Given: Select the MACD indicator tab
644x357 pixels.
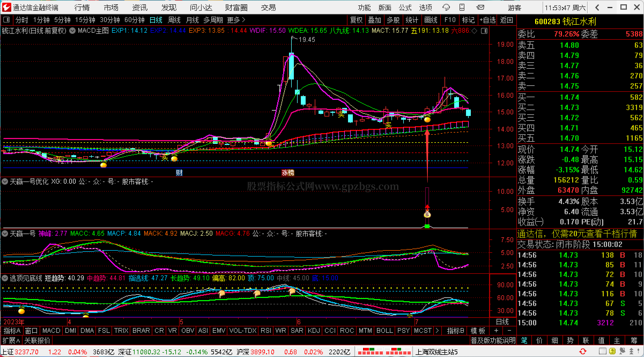Looking at the screenshot, I should [x=51, y=331].
